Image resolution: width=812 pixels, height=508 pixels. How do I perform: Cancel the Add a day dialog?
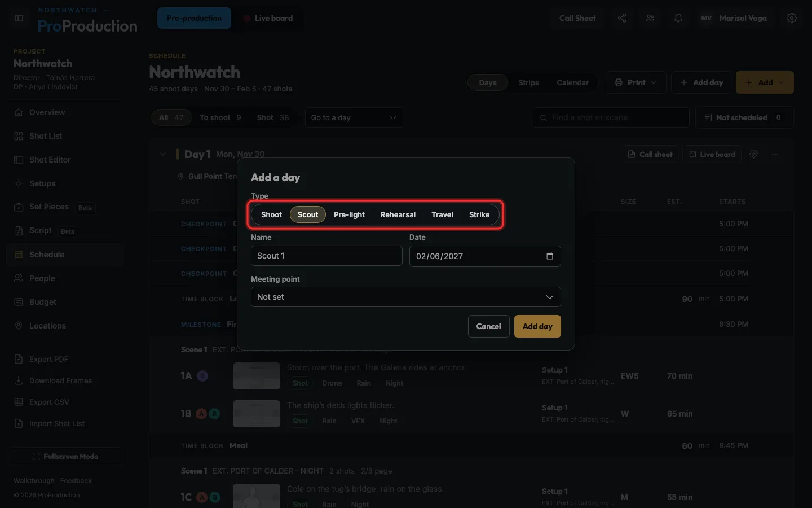[x=488, y=326]
